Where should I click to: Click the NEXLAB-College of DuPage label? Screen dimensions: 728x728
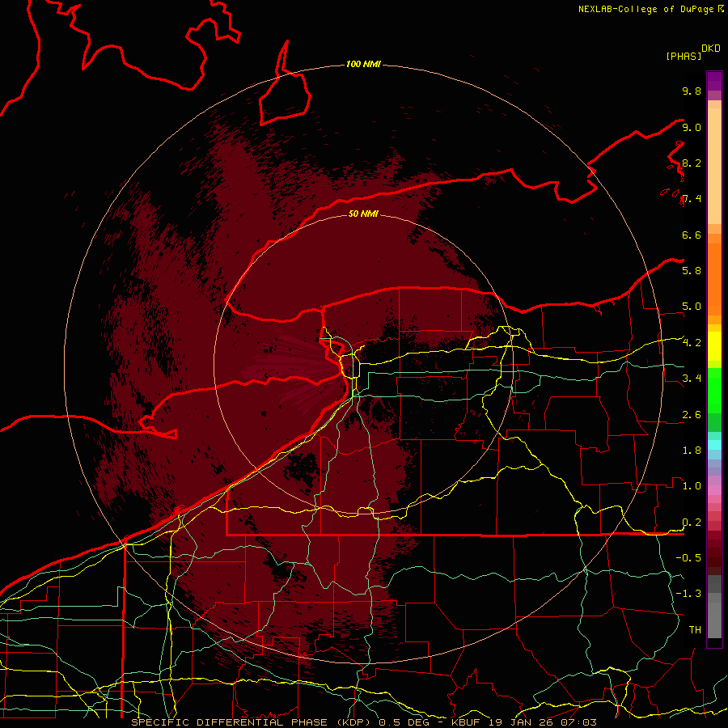[645, 9]
